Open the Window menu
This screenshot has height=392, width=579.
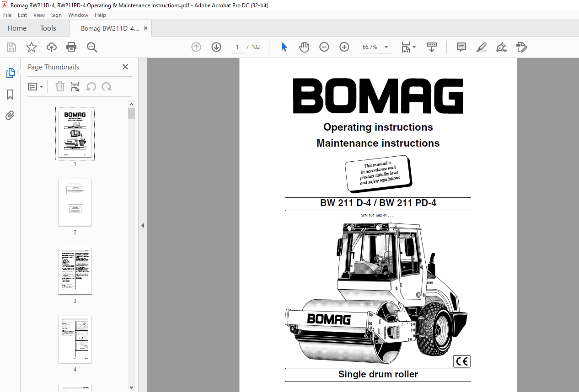(78, 15)
